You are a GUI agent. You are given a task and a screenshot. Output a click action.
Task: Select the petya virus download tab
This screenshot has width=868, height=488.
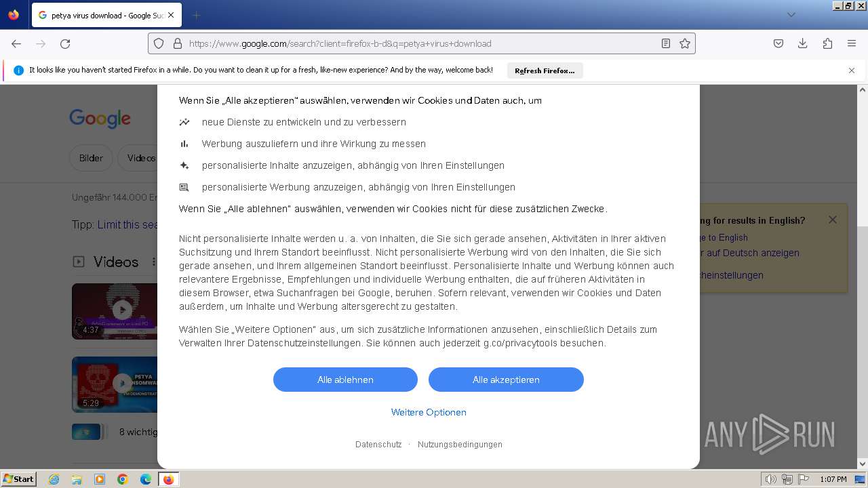tap(105, 15)
